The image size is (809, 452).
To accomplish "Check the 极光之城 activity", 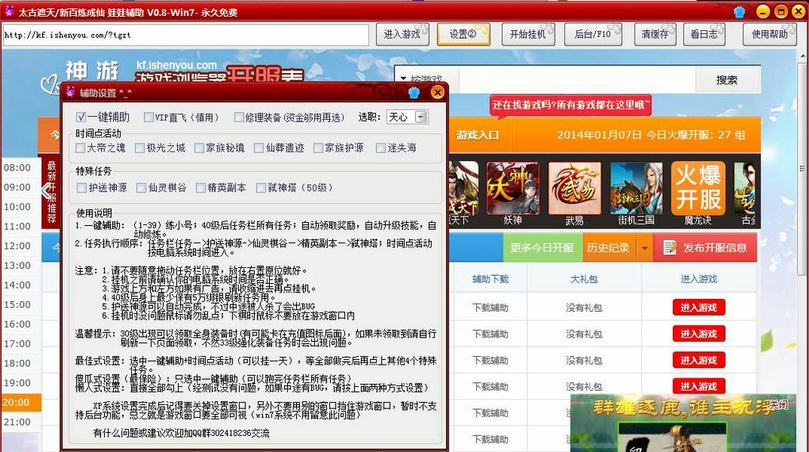I will pyautogui.click(x=140, y=148).
